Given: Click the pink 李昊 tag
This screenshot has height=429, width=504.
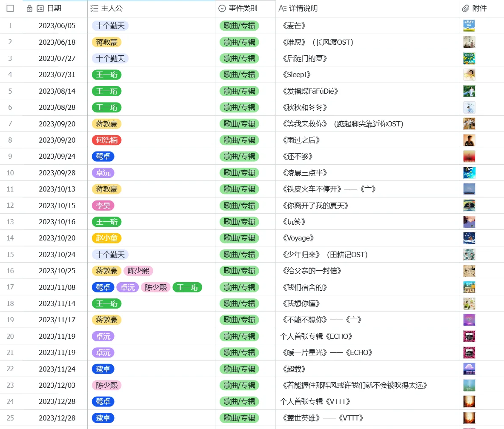Looking at the screenshot, I should click(103, 205).
